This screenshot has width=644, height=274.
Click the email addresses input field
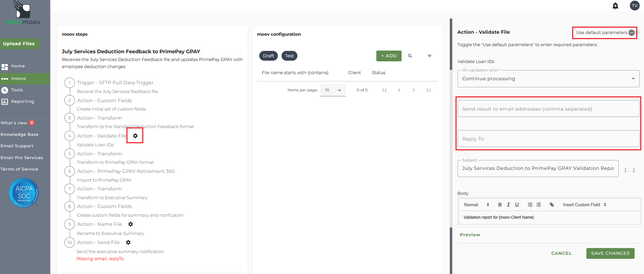coord(548,109)
